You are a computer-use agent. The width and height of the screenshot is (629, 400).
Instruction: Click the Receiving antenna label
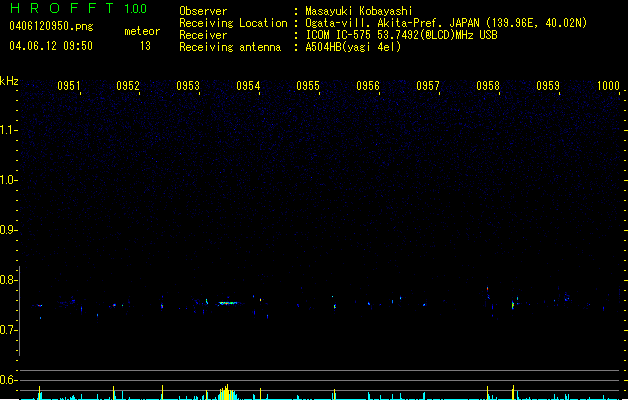[230, 47]
